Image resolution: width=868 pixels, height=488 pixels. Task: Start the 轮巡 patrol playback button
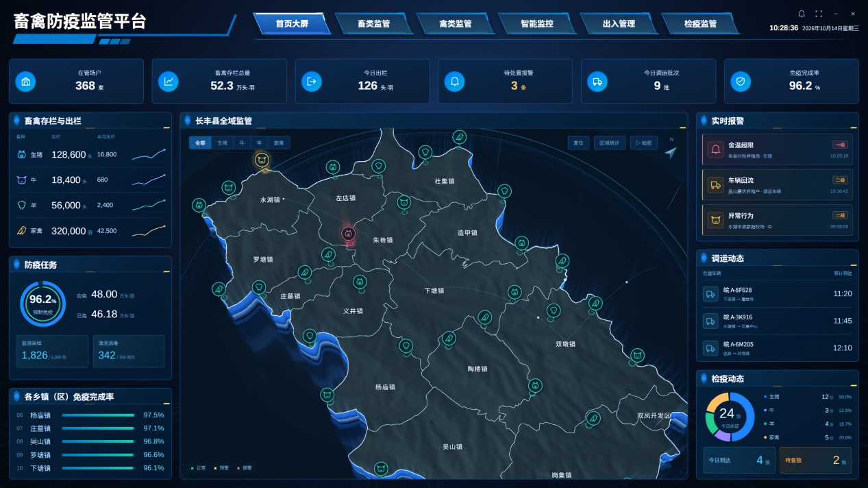(644, 143)
